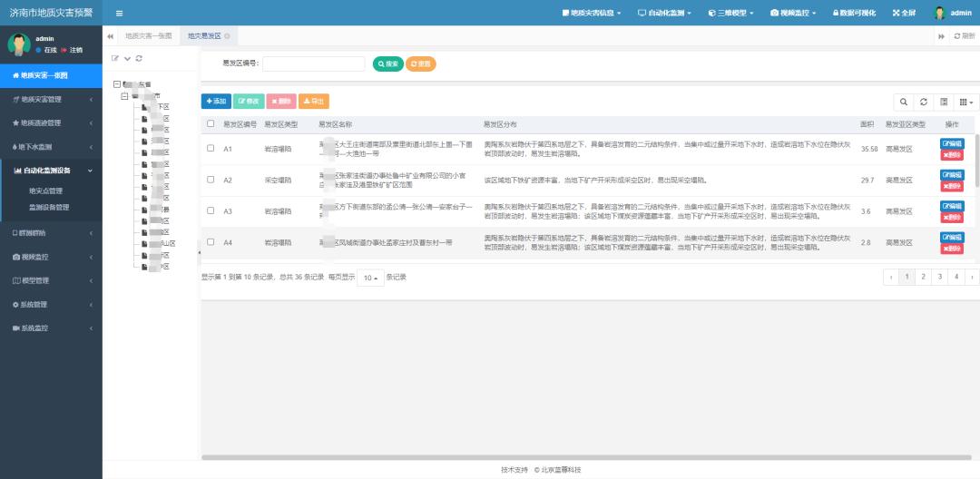Click the table refresh icon

pos(924,102)
